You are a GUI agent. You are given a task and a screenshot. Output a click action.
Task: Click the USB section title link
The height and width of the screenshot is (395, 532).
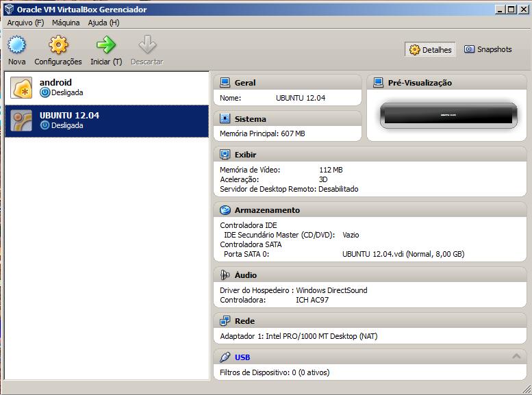coord(242,357)
